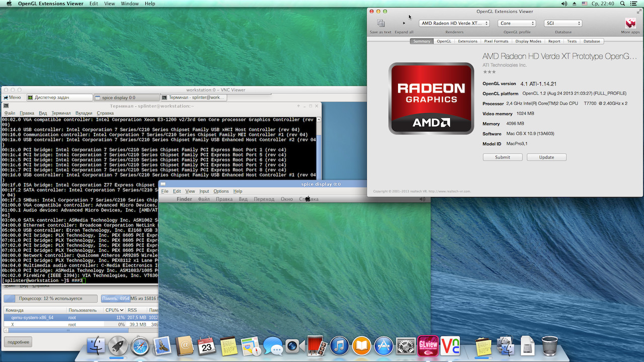Open the Window menu in macOS menu bar
Screen dimensions: 644x362
click(x=130, y=4)
